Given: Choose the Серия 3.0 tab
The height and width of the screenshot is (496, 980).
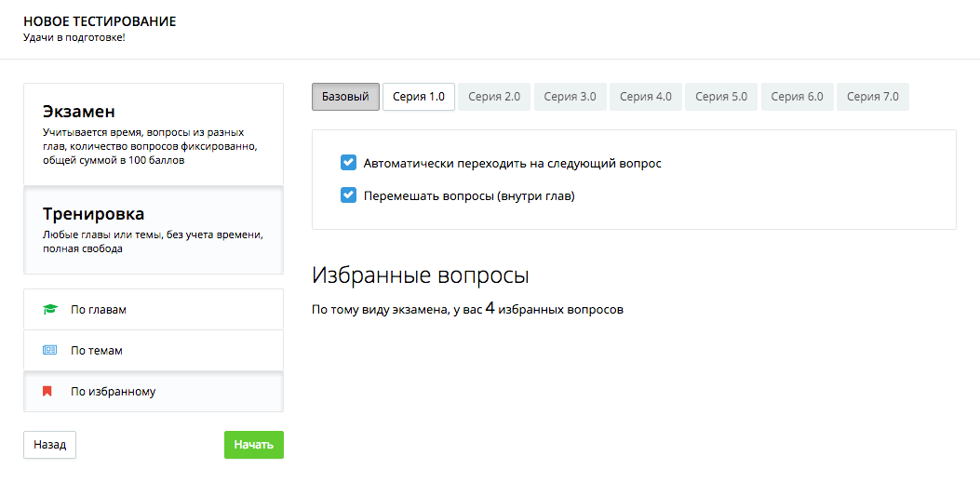Looking at the screenshot, I should 570,97.
